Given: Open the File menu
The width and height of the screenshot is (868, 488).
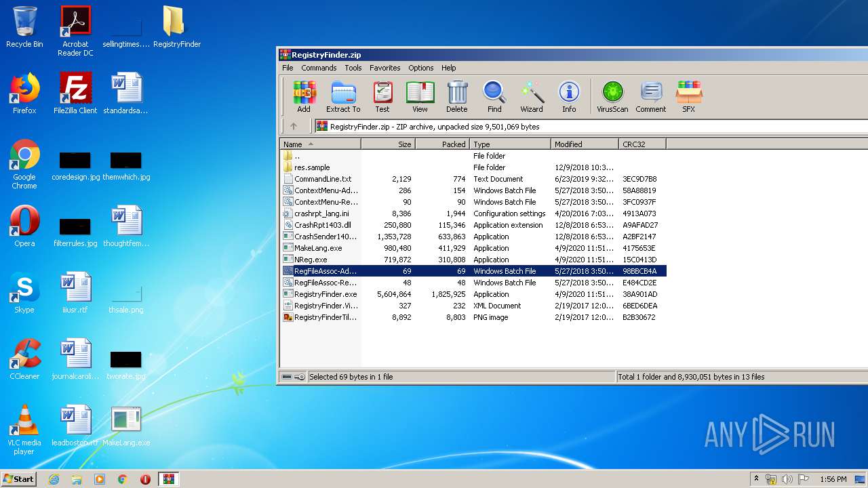Looking at the screenshot, I should (x=288, y=68).
